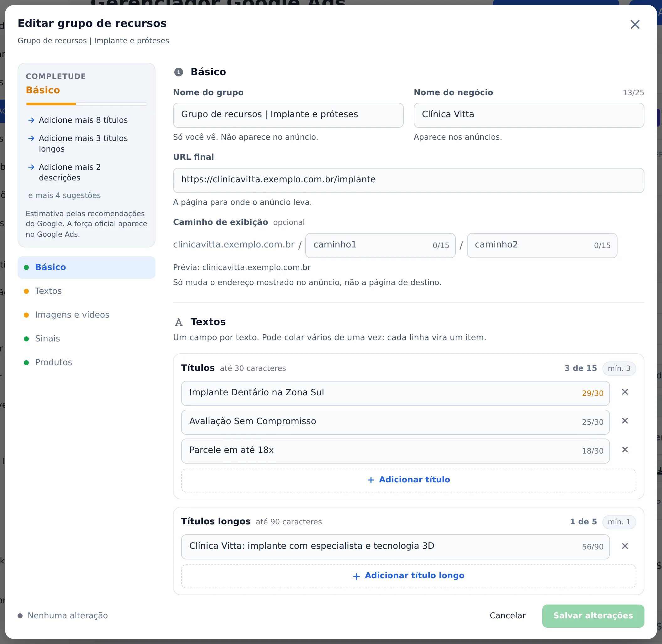Click the info icon beside Básico heading
The height and width of the screenshot is (644, 662).
tap(178, 72)
